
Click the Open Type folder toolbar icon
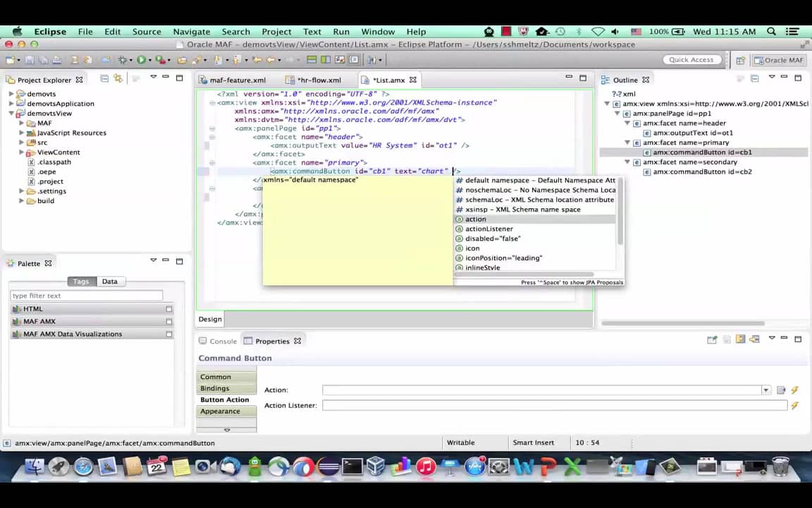[x=182, y=60]
